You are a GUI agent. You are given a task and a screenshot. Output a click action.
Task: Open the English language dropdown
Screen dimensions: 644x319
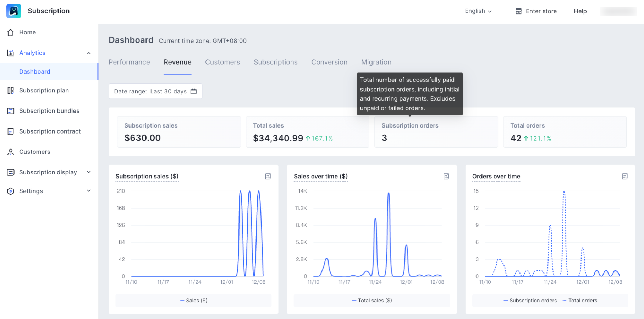coord(478,11)
